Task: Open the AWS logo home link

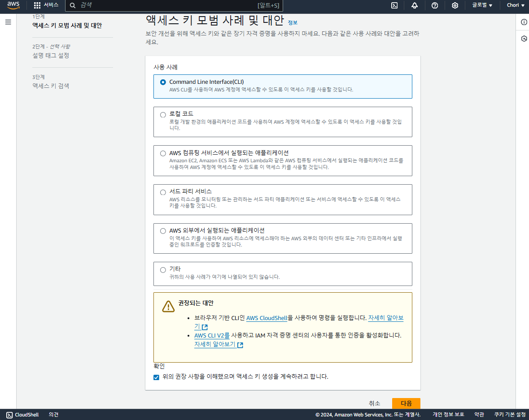Action: [13, 5]
